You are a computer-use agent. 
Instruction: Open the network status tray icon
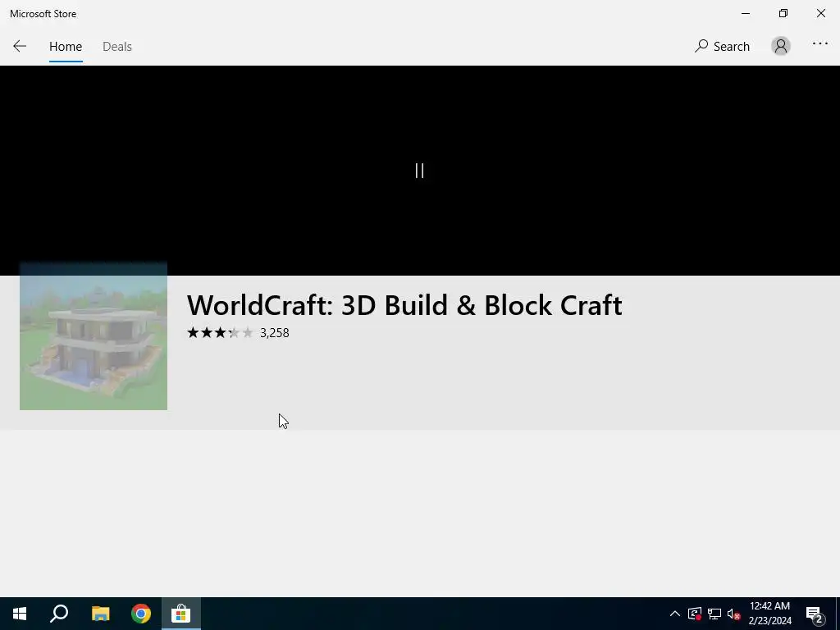[714, 614]
